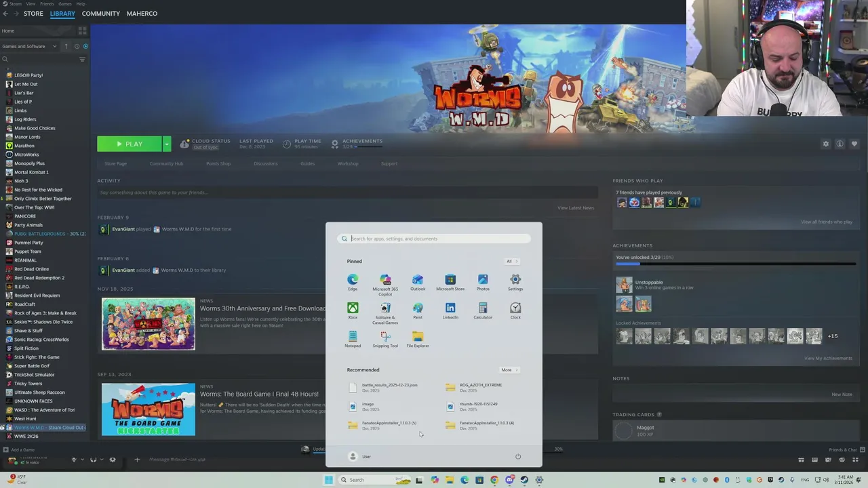Open Calculator pinned app
This screenshot has height=488, width=868.
483,311
